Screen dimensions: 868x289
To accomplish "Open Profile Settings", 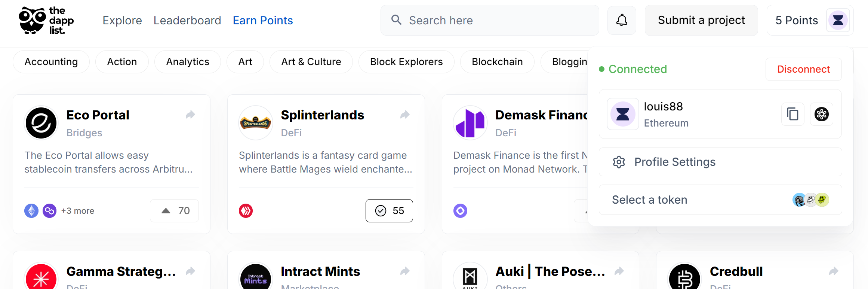I will tap(720, 162).
